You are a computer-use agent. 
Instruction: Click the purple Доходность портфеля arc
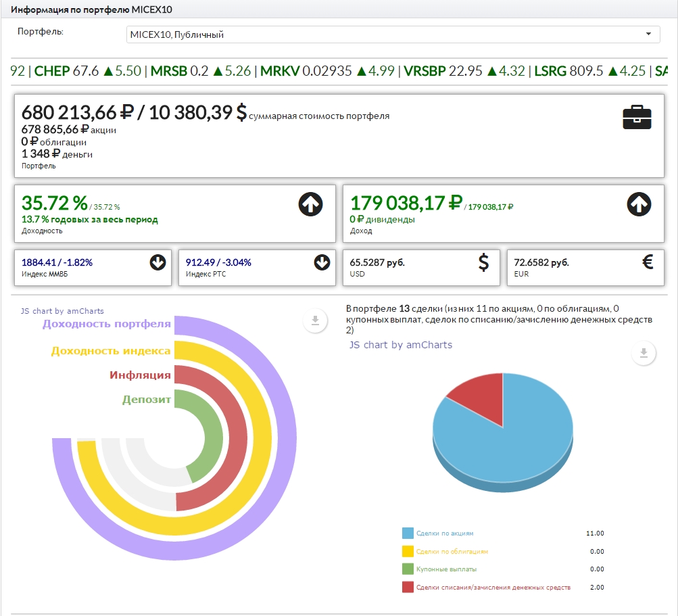pyautogui.click(x=287, y=437)
